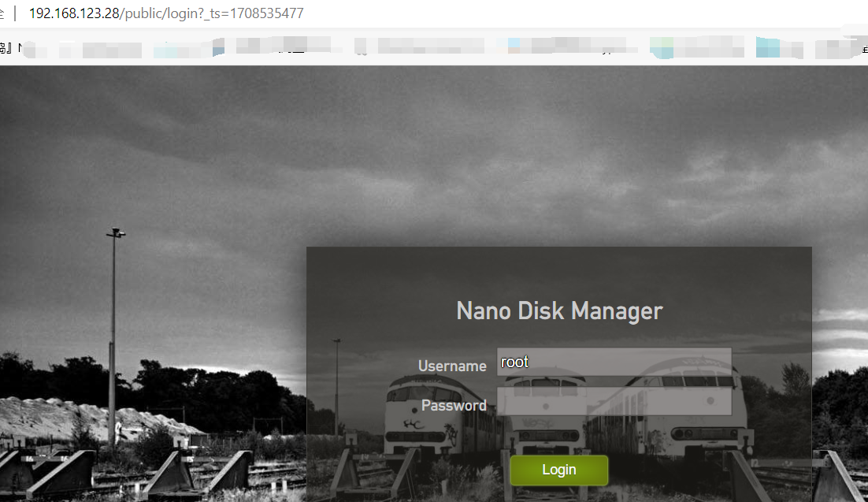This screenshot has width=868, height=502.
Task: Click the Nano Disk Manager heading
Action: tap(559, 310)
